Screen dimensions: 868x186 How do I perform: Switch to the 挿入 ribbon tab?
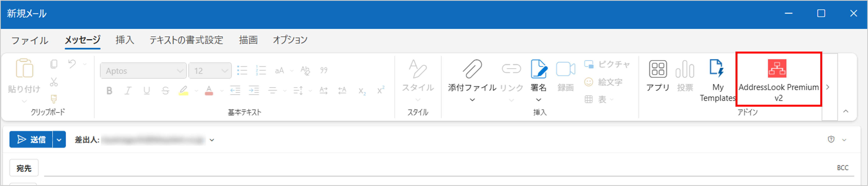(x=125, y=40)
